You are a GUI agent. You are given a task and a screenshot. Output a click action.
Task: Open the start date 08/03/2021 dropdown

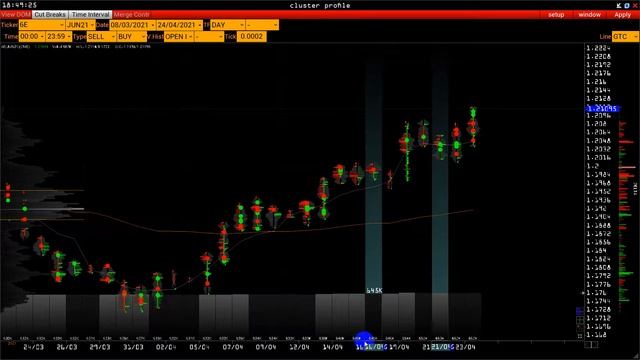tap(132, 25)
